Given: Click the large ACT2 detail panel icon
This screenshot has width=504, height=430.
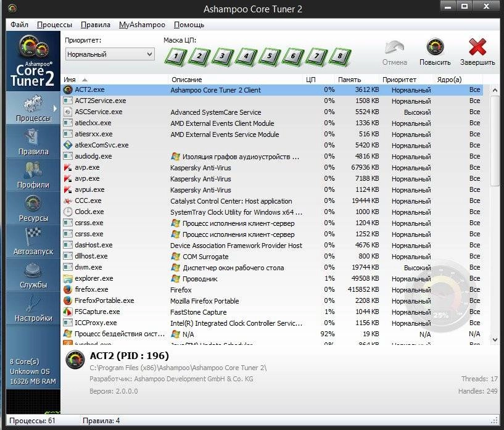Looking at the screenshot, I should point(75,360).
